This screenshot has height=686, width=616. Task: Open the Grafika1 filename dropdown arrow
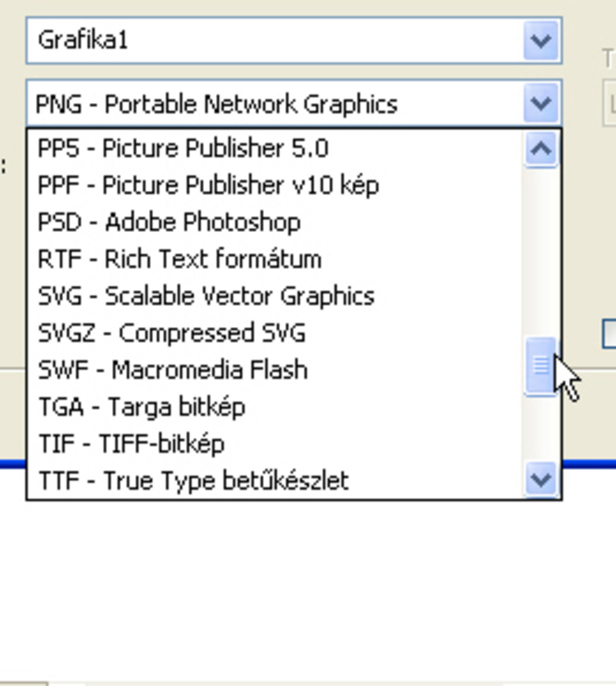[x=541, y=41]
